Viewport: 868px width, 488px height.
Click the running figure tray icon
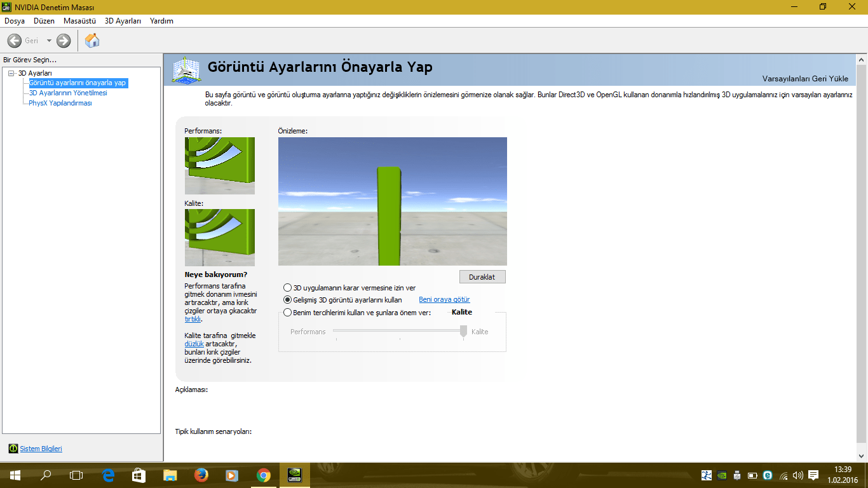point(706,475)
